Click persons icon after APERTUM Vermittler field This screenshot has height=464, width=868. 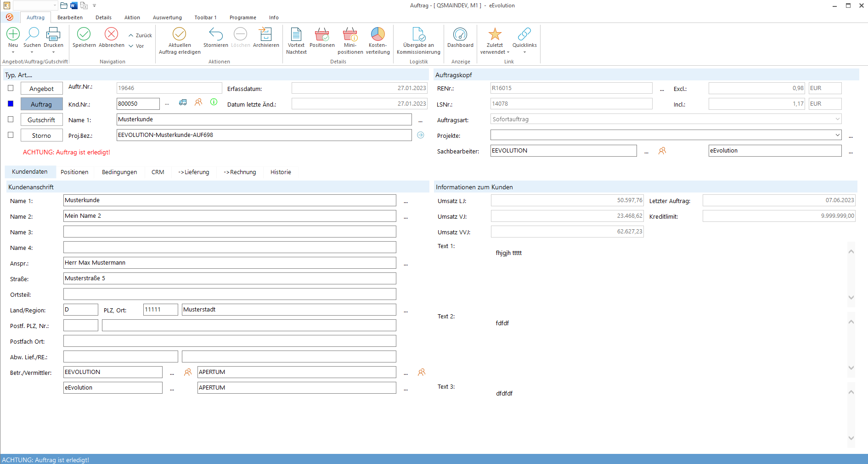pos(422,372)
